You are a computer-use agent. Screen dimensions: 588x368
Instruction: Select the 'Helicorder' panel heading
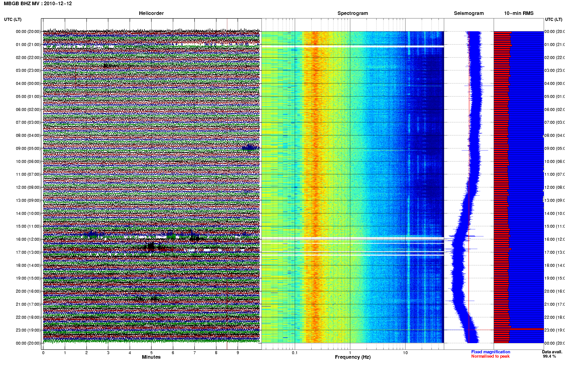[151, 13]
